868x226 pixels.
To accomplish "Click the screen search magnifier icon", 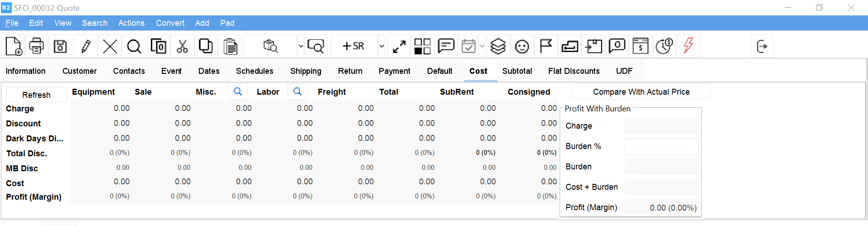I will (316, 46).
